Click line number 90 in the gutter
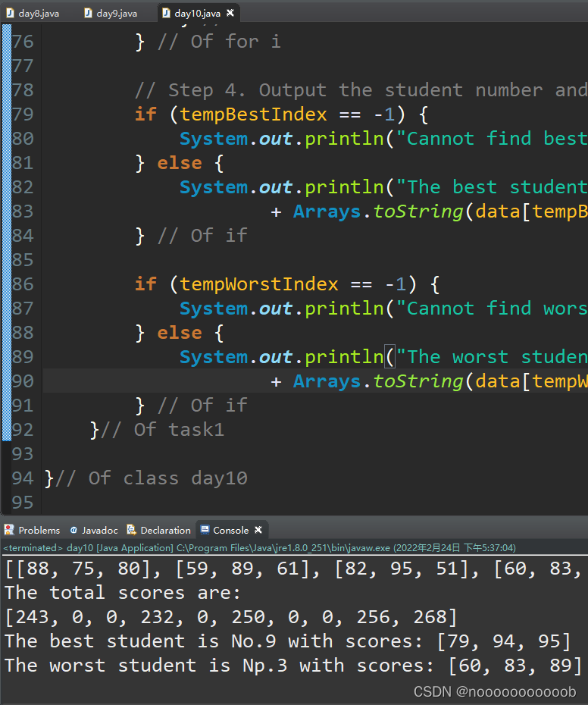The width and height of the screenshot is (588, 705). pos(23,381)
